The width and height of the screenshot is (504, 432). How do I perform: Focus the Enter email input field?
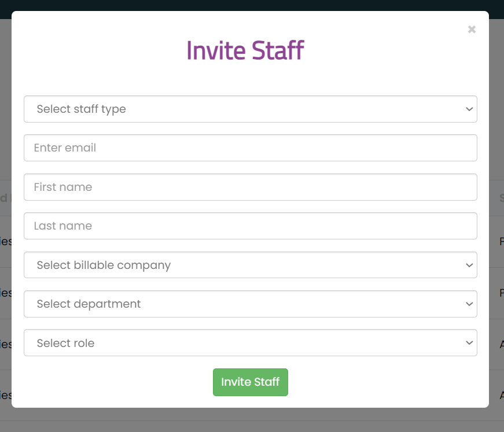coord(250,148)
